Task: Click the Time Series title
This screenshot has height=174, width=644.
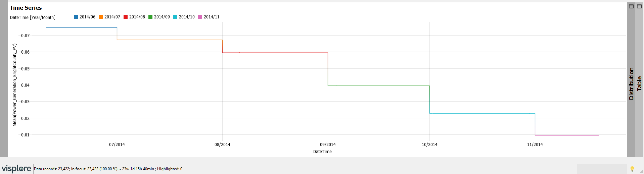Action: tap(26, 8)
